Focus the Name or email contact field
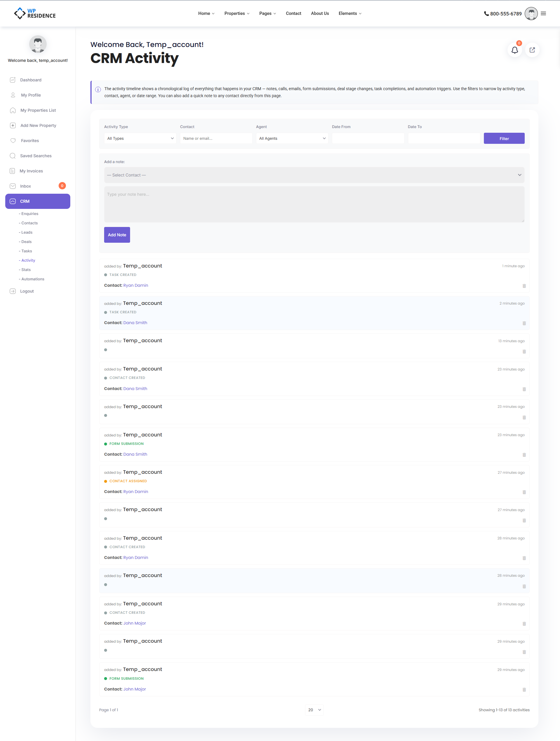 [x=216, y=138]
